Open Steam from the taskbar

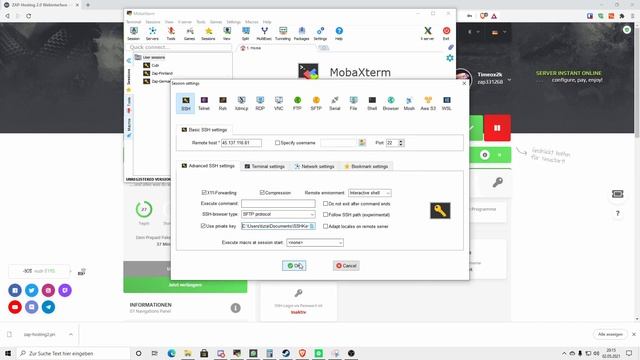[x=286, y=353]
